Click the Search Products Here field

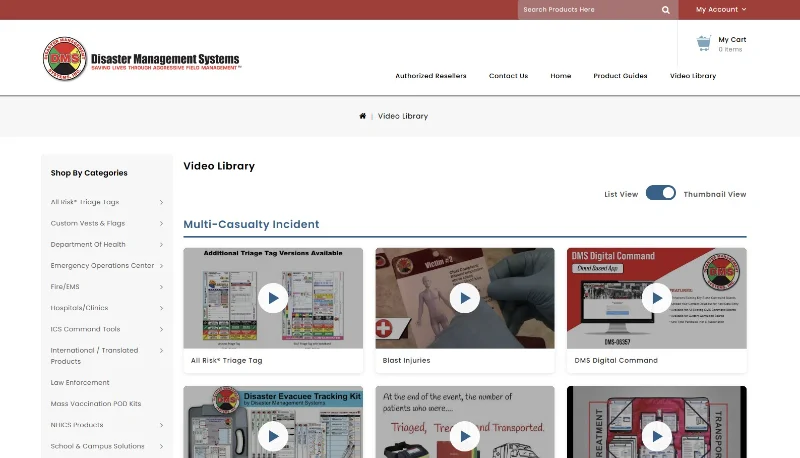click(589, 10)
